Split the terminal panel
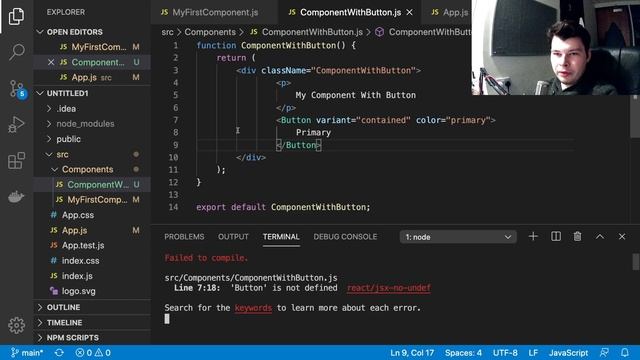Image resolution: width=640 pixels, height=360 pixels. (x=556, y=236)
